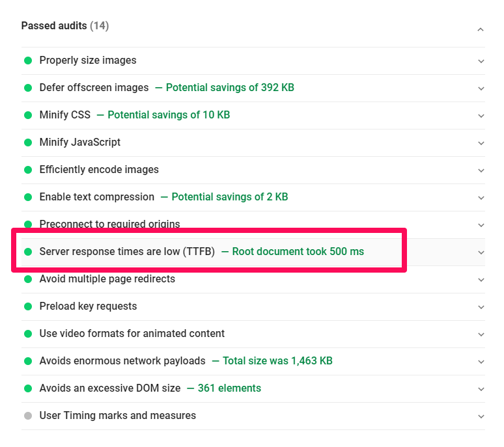Click Total size was 1,463 KB text
Viewport: 504px width, 447px height.
pos(277,361)
